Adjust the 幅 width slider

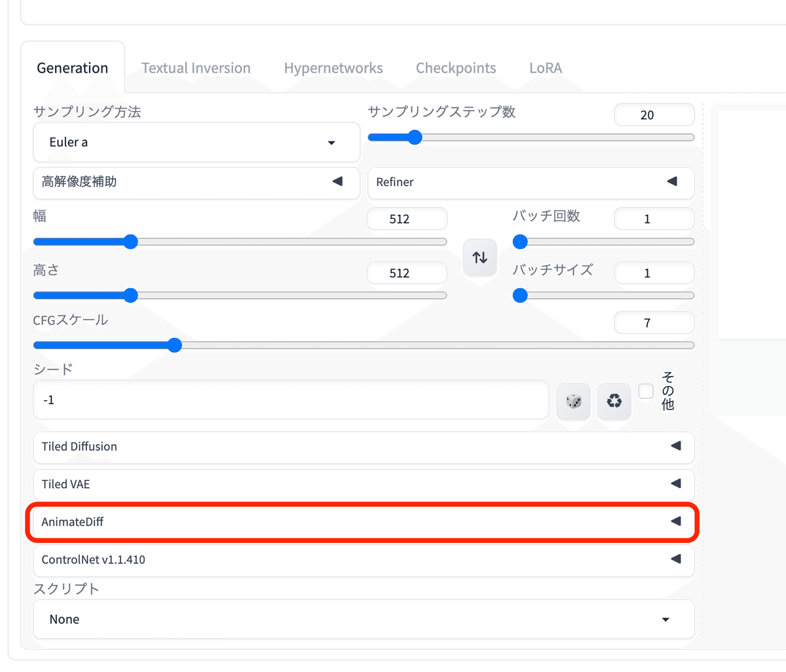pyautogui.click(x=240, y=242)
